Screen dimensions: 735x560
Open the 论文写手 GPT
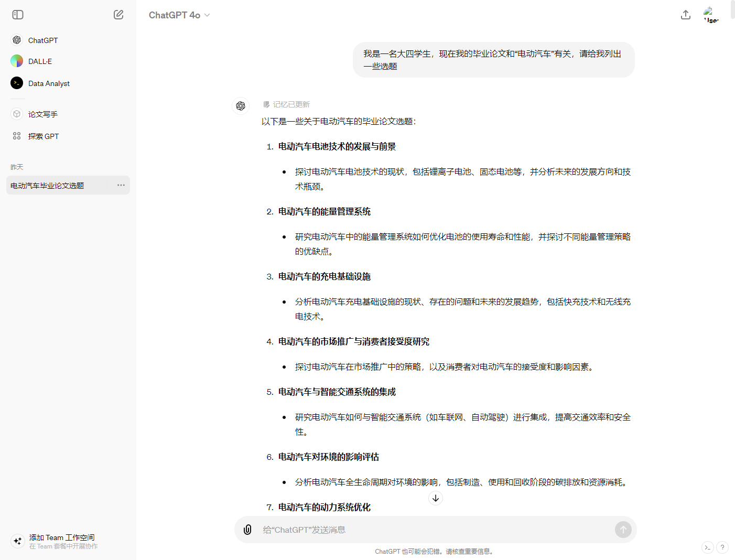[43, 114]
